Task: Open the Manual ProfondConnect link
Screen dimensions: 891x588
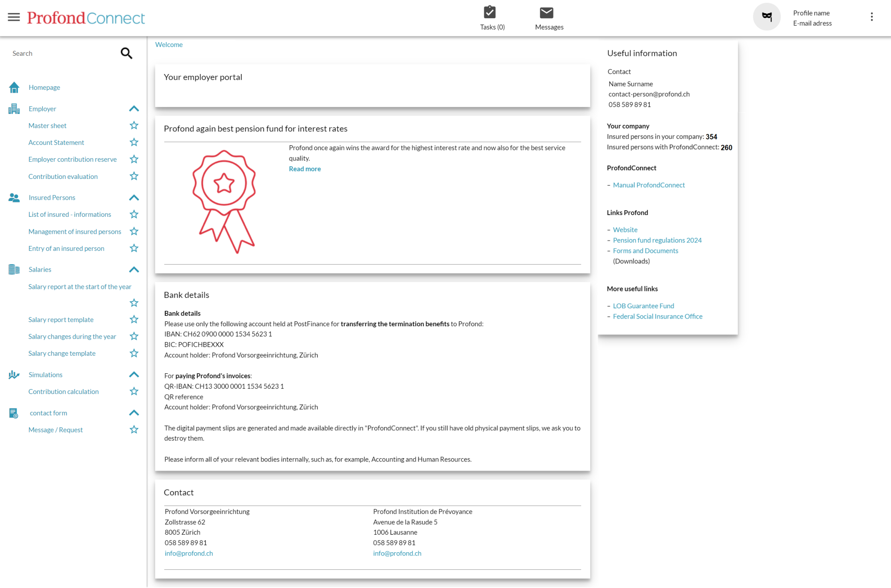Action: 648,185
